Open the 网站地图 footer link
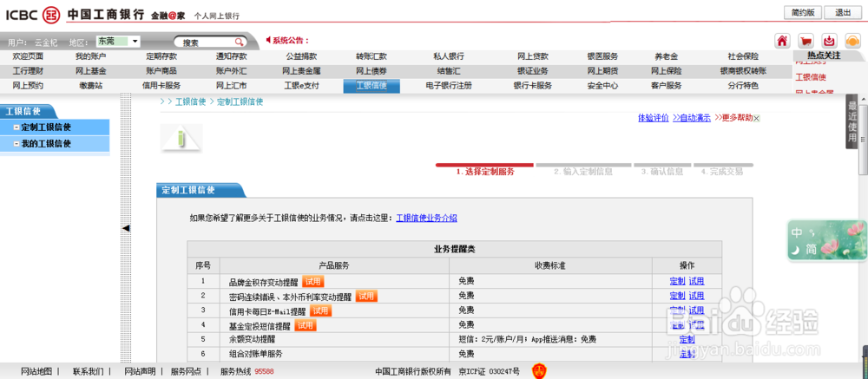The width and height of the screenshot is (868, 379). 36,371
